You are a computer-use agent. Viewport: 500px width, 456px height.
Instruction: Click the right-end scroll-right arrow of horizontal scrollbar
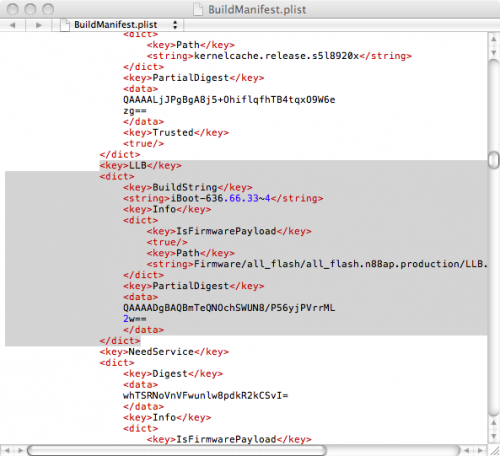[x=480, y=450]
